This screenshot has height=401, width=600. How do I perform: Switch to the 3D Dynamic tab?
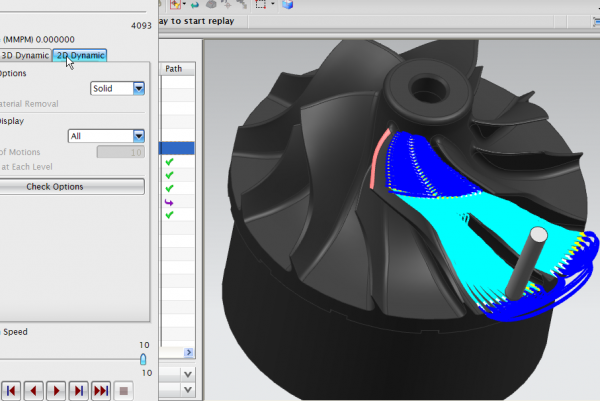pos(25,55)
